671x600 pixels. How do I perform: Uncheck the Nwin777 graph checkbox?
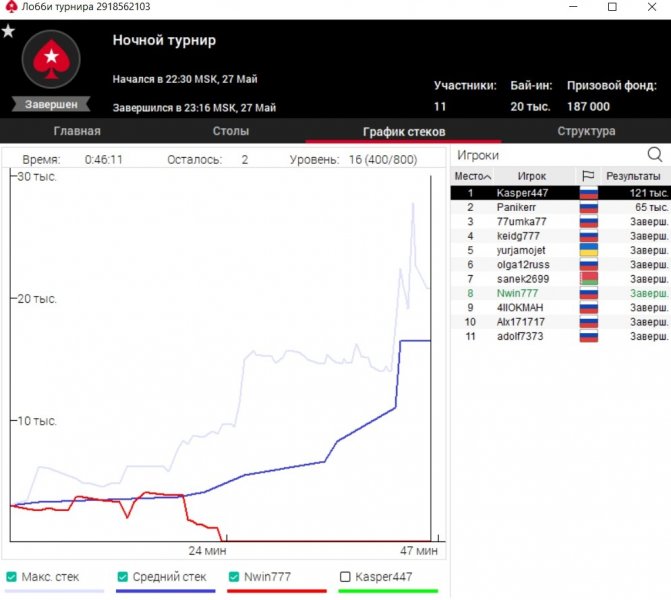click(235, 577)
